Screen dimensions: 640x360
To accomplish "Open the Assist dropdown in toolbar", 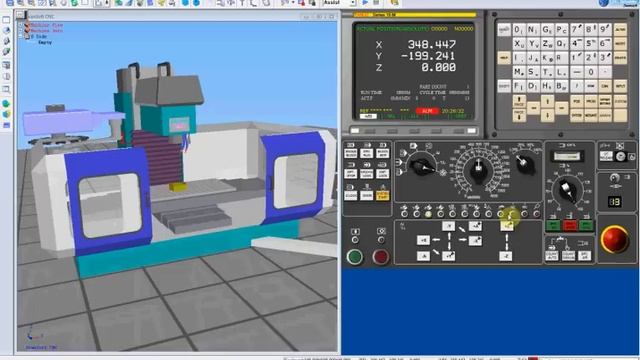I will coord(352,3).
